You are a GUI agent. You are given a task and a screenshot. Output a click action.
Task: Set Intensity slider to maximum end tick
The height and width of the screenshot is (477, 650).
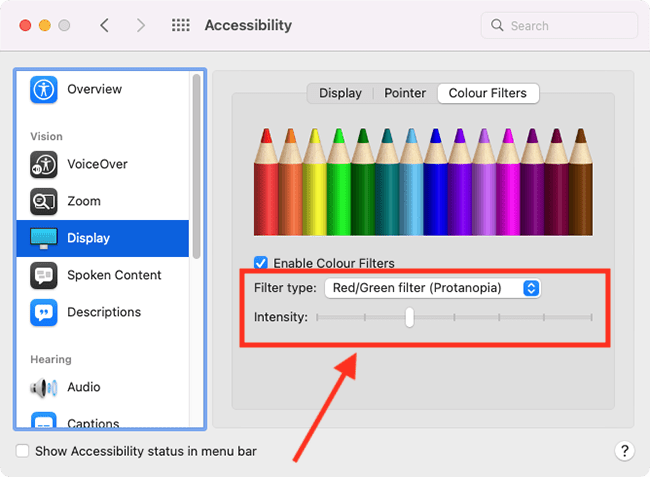(x=592, y=317)
